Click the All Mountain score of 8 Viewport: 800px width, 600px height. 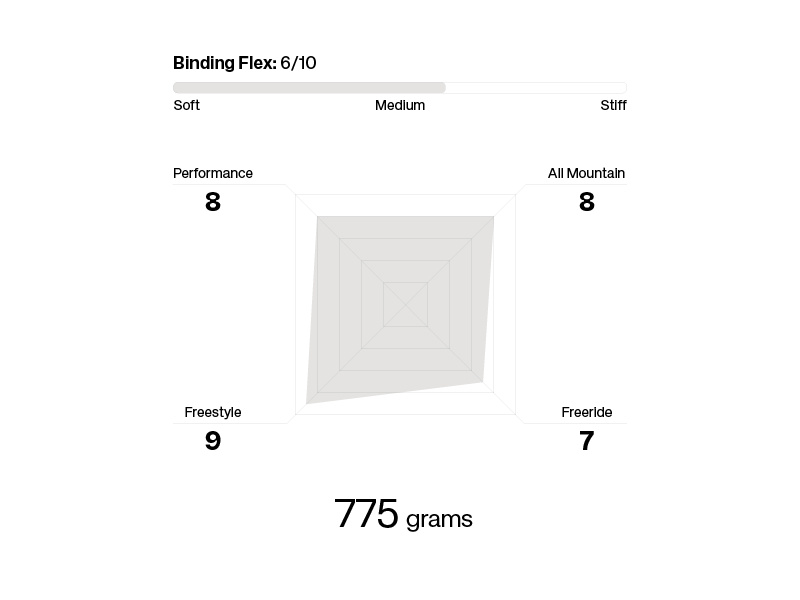click(587, 202)
